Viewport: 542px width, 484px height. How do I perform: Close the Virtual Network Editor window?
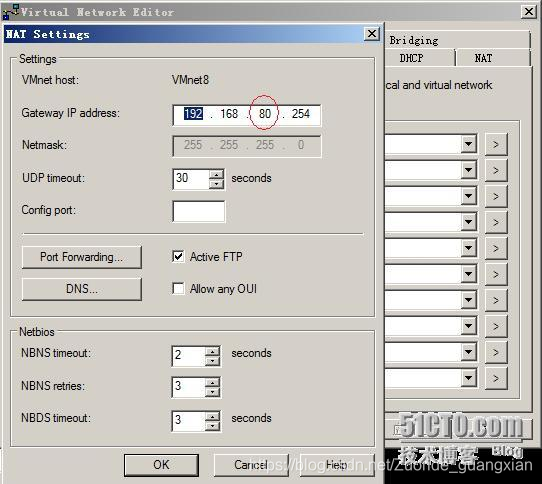pyautogui.click(x=529, y=12)
